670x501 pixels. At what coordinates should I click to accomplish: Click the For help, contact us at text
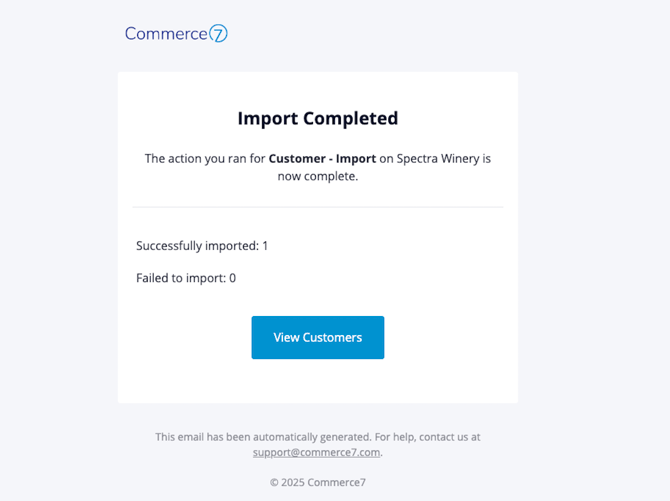[x=427, y=437]
